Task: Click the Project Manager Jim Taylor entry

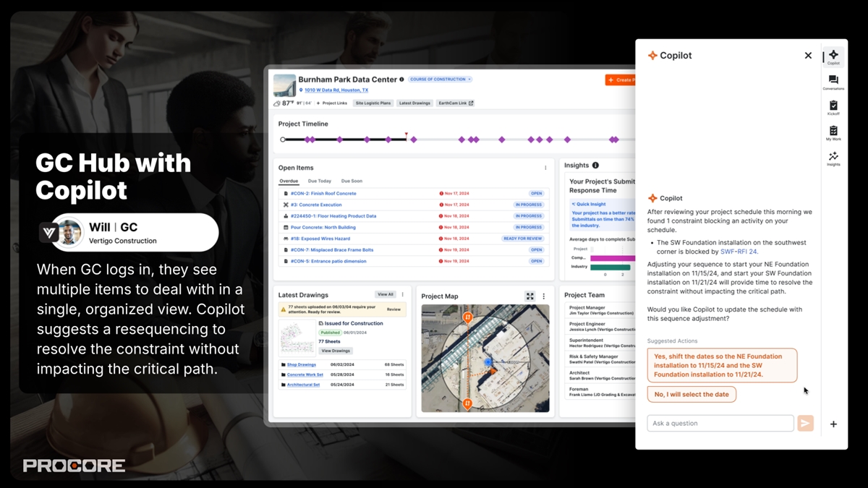Action: 601,310
